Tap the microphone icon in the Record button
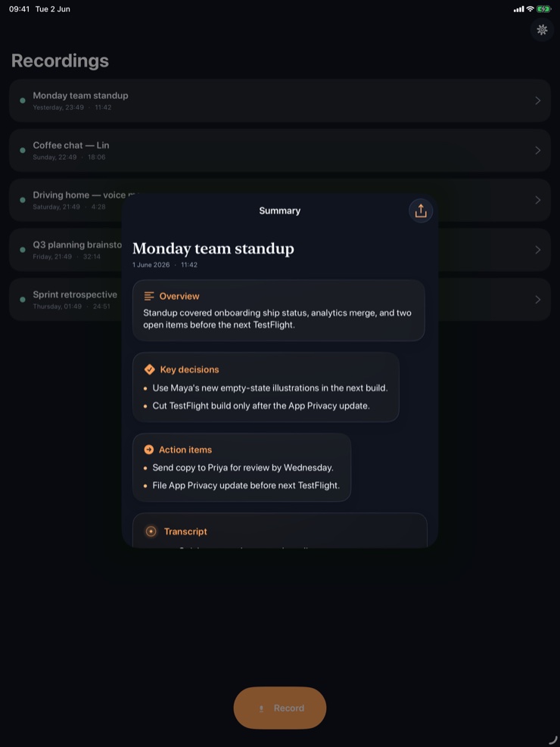The width and height of the screenshot is (560, 747). [x=261, y=708]
